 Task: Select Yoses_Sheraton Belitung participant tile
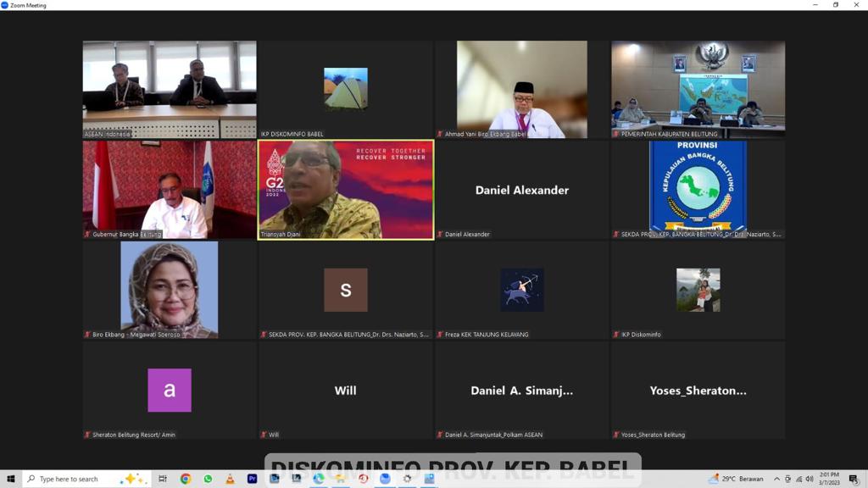pos(698,390)
